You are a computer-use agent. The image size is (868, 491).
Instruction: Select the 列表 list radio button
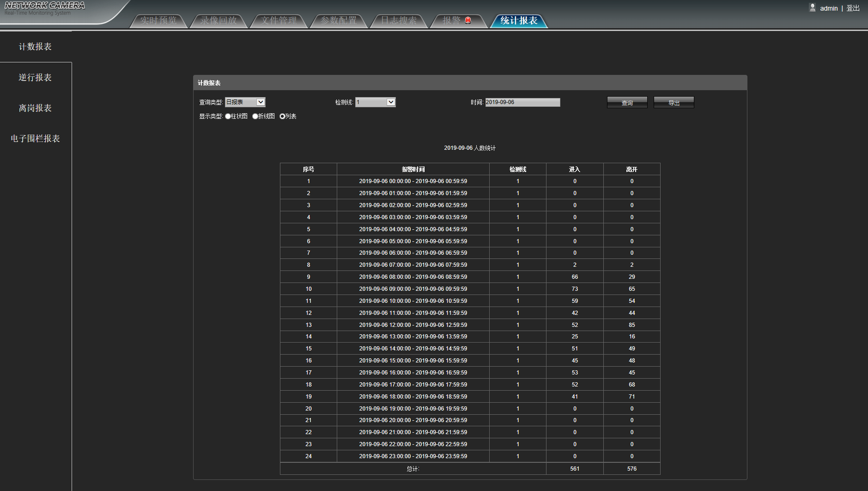pyautogui.click(x=282, y=117)
